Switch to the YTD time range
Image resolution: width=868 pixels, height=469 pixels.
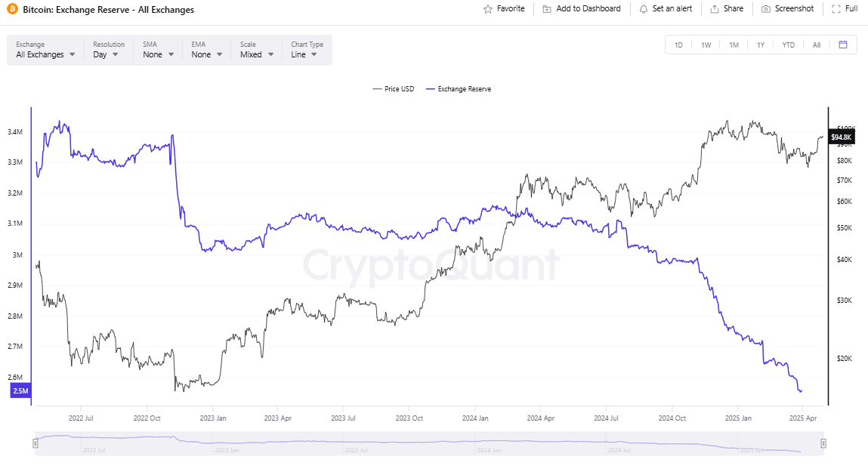[788, 45]
